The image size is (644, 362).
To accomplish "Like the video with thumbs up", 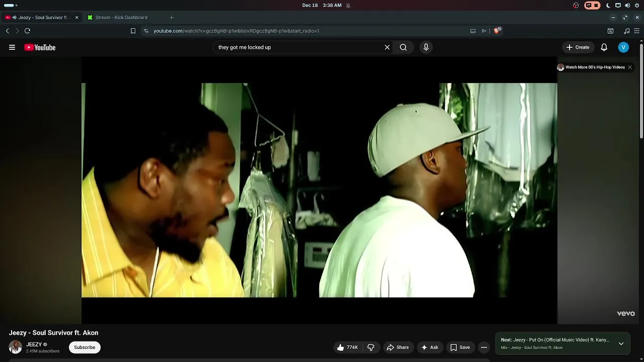I will [x=348, y=347].
